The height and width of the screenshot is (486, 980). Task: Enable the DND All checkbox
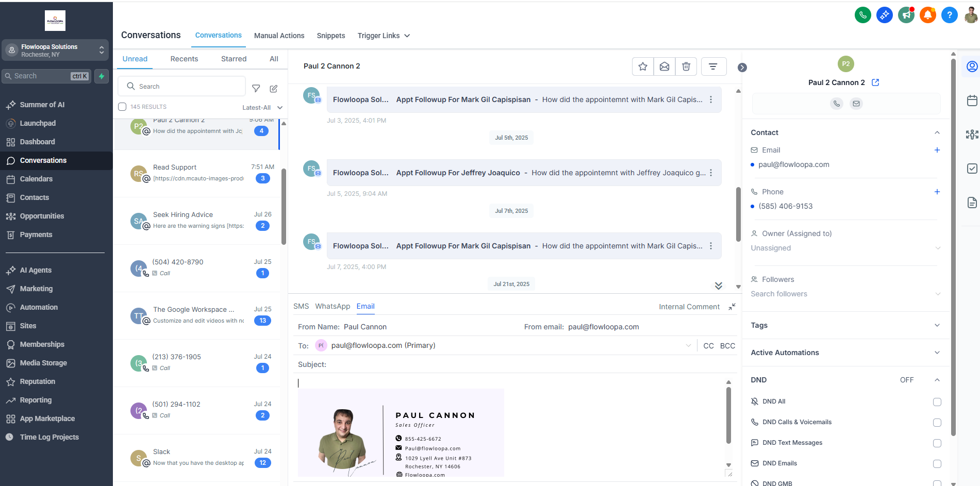(x=937, y=402)
